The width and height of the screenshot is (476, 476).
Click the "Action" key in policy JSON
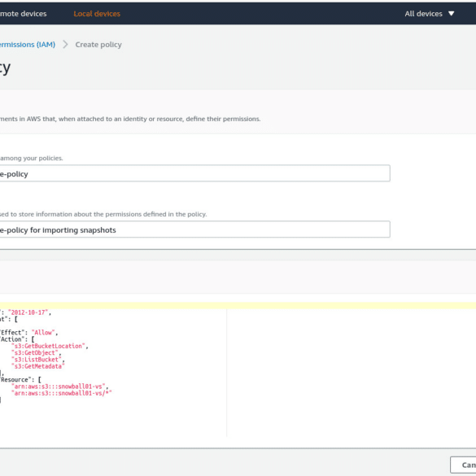(x=11, y=339)
